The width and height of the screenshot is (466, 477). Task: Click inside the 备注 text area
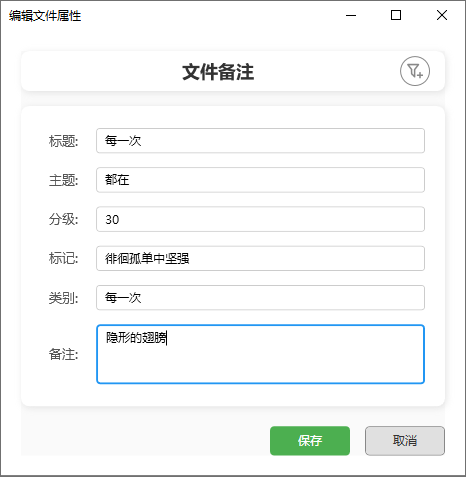pyautogui.click(x=260, y=354)
